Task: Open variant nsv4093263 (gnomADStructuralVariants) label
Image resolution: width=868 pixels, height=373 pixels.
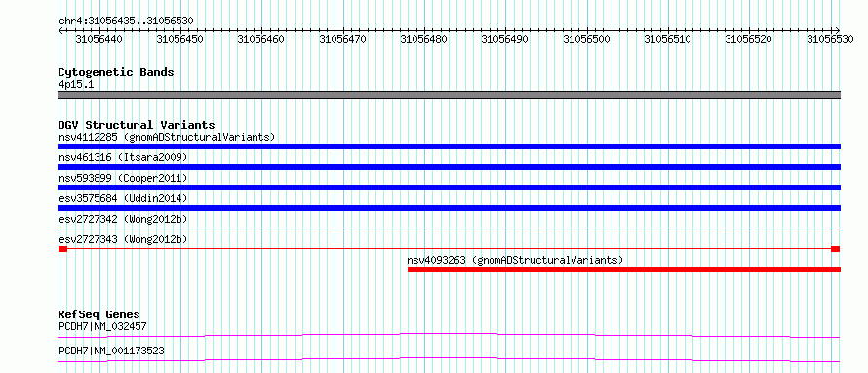Action: pos(515,260)
